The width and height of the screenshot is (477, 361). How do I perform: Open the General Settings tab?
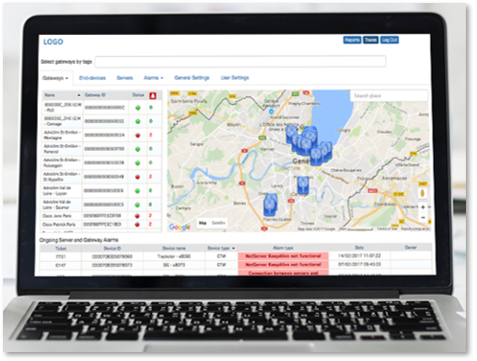point(192,78)
